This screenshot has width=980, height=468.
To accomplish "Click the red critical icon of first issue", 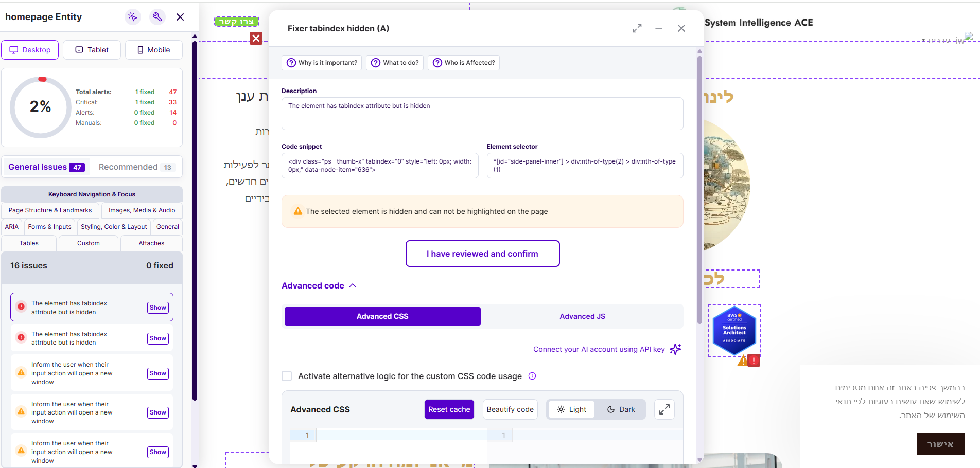I will pyautogui.click(x=21, y=307).
